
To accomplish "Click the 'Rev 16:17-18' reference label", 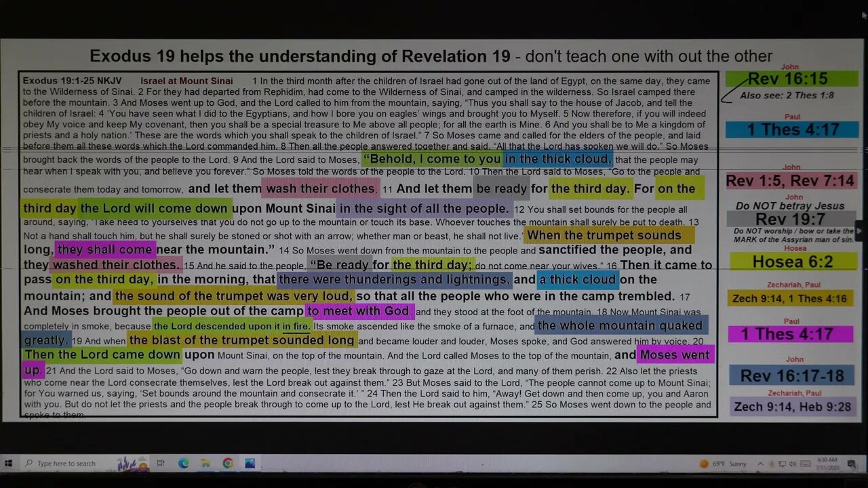I will 791,375.
